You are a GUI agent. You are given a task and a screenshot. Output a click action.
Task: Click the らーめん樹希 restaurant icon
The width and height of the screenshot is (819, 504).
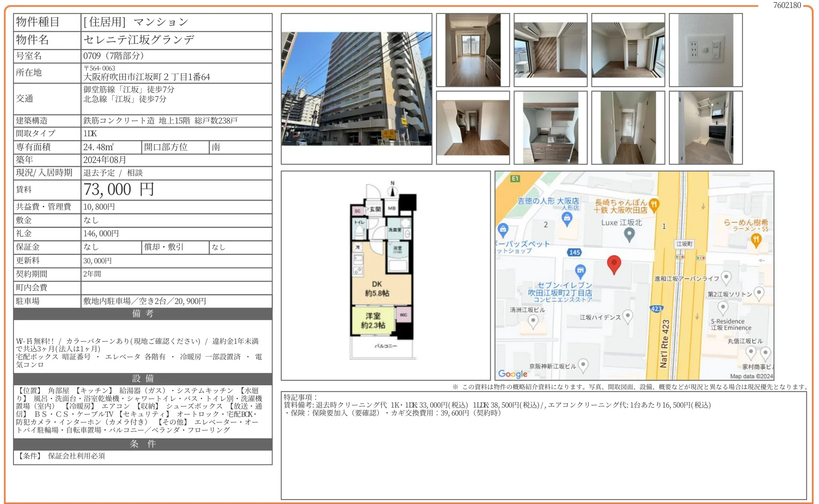point(756,239)
